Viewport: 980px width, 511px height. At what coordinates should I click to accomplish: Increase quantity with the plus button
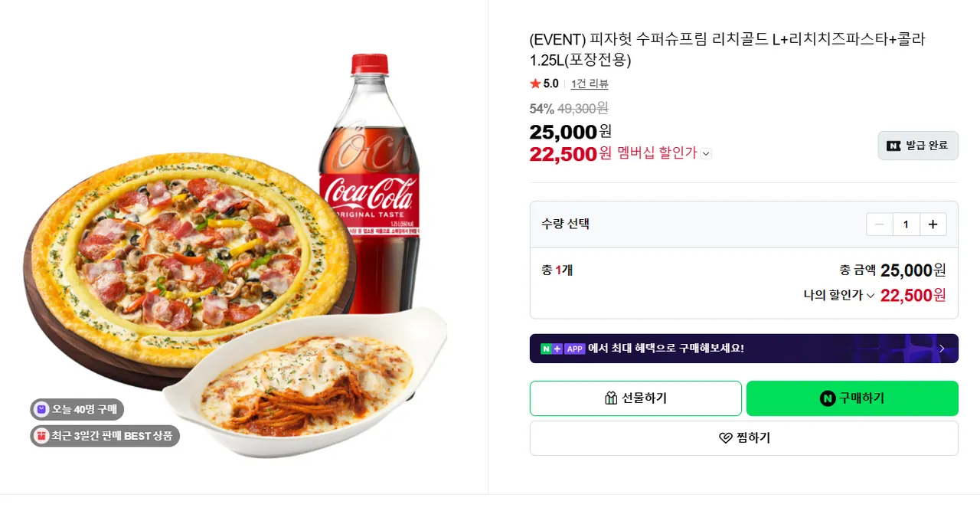coord(933,224)
